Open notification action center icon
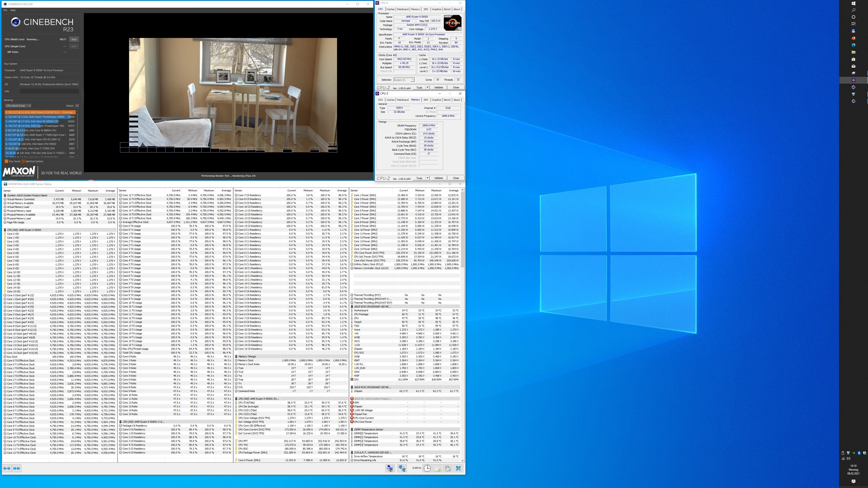Viewport: 868px width, 488px height. pyautogui.click(x=854, y=481)
